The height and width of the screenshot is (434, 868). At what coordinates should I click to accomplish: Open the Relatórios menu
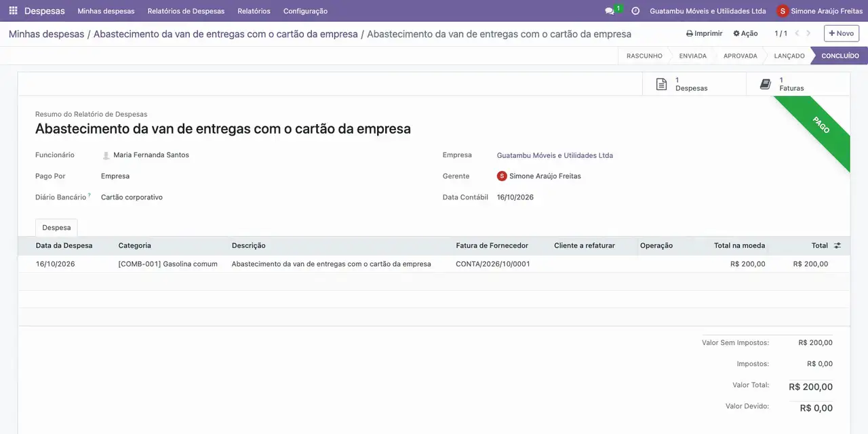254,11
